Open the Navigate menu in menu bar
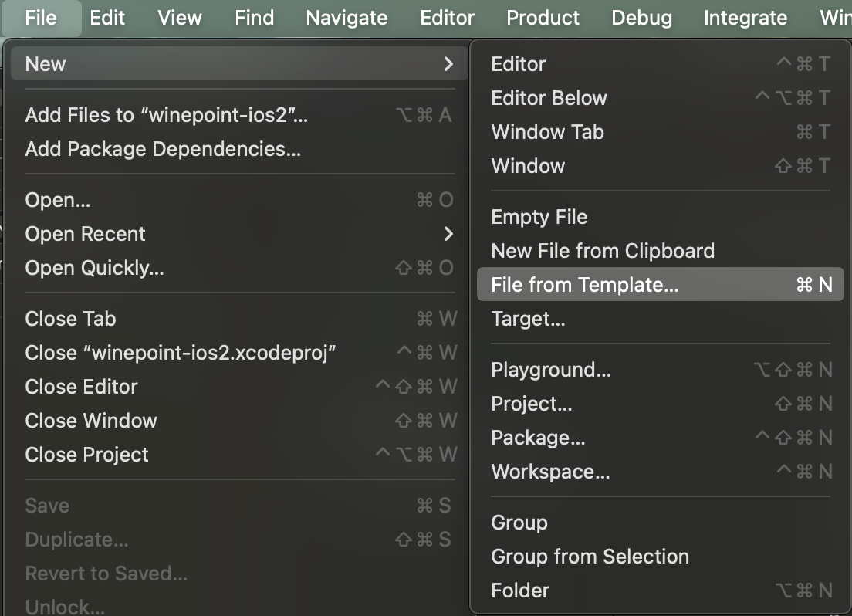Viewport: 852px width, 616px height. 347,18
